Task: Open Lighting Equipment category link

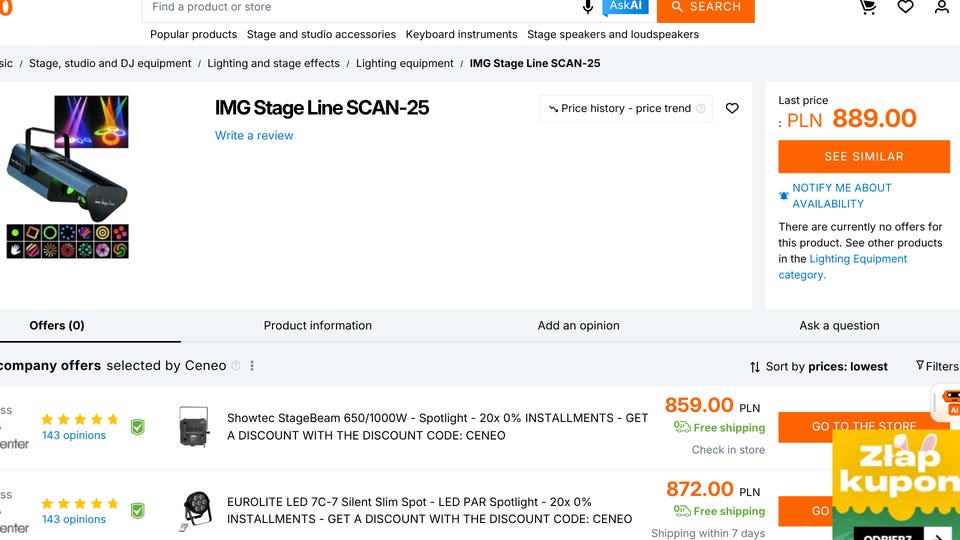Action: (x=857, y=259)
